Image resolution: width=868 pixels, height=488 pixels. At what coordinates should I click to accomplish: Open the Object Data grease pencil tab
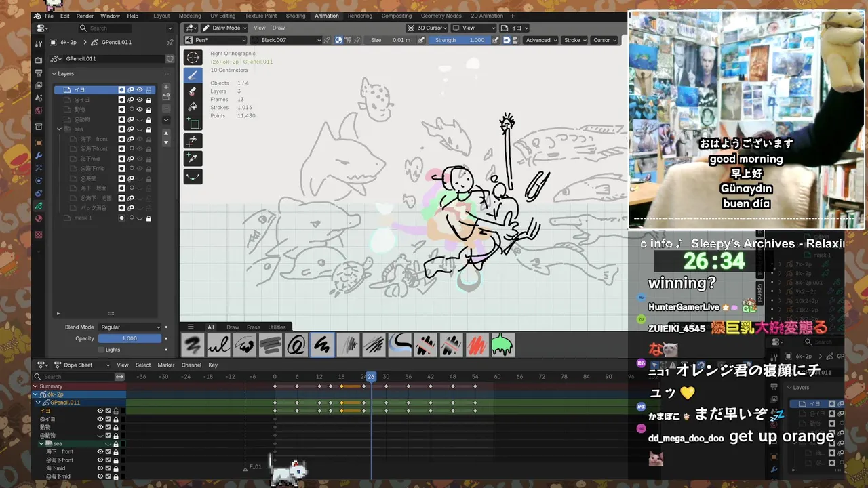pyautogui.click(x=39, y=205)
